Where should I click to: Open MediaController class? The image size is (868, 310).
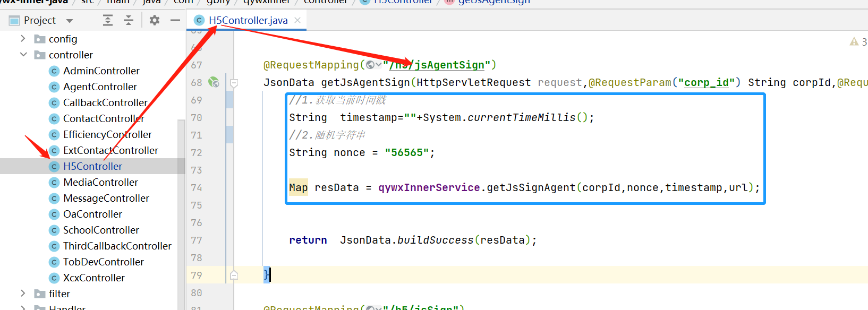(100, 182)
